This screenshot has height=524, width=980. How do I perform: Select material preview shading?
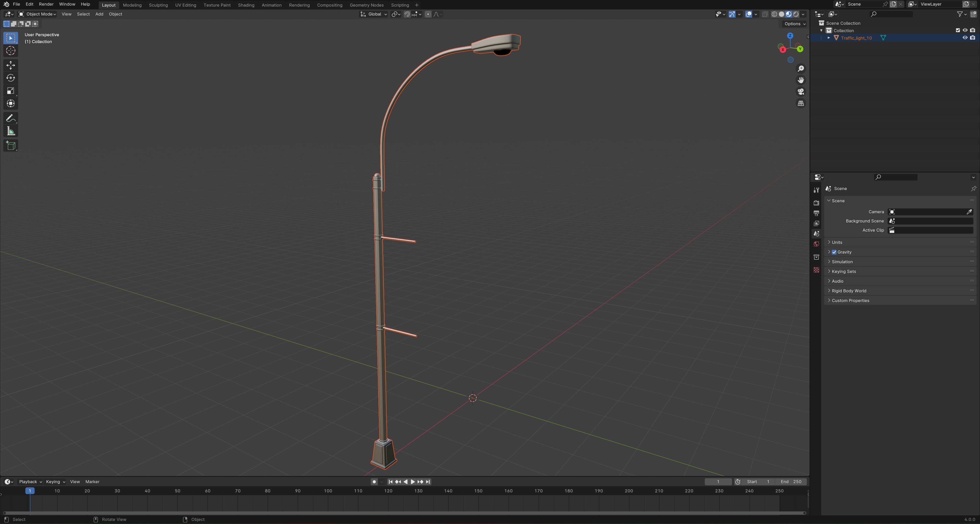pos(789,14)
